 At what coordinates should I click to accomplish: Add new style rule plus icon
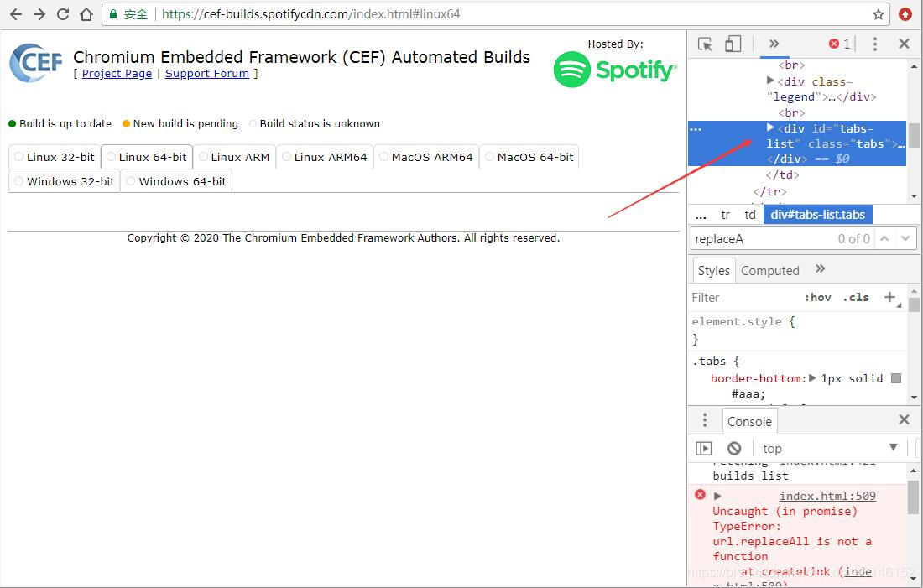tap(890, 297)
